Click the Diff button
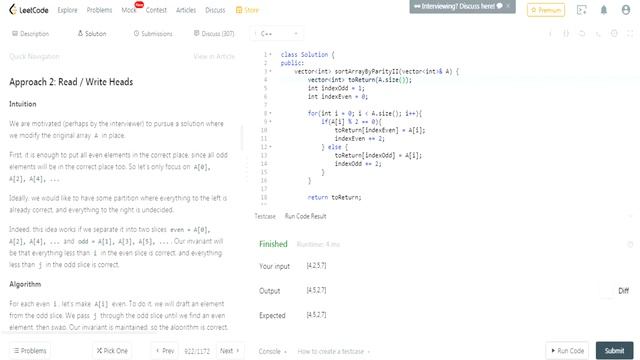The width and height of the screenshot is (640, 360). coord(623,291)
